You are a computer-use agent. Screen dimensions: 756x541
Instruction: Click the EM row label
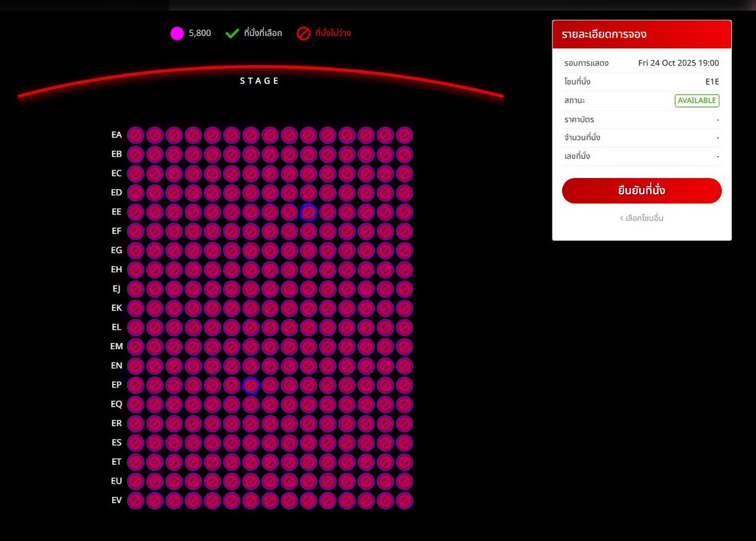coord(117,347)
